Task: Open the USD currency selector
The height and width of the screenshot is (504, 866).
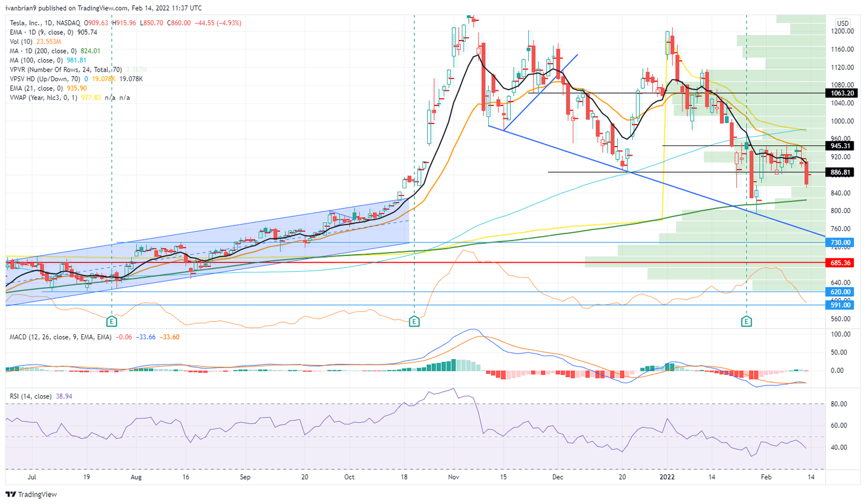Action: [x=842, y=23]
